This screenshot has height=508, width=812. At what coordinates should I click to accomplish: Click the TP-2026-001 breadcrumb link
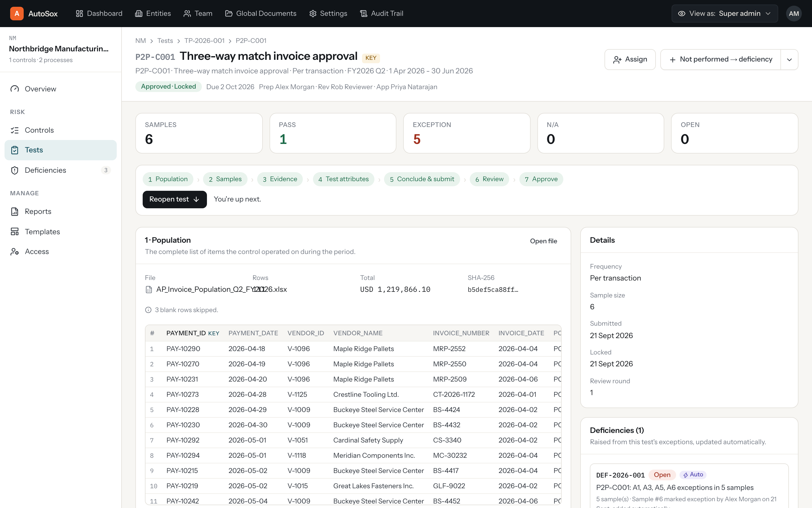[204, 41]
